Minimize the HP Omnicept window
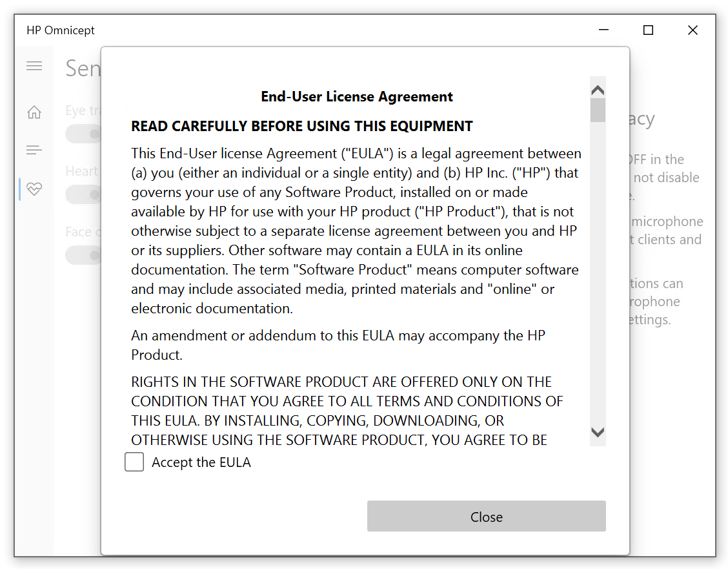Viewport: 728px width, 569px height. tap(604, 30)
